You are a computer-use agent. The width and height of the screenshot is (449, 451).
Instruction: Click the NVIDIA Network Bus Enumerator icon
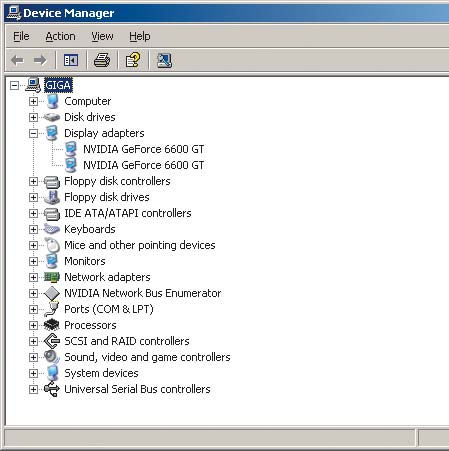click(x=52, y=293)
